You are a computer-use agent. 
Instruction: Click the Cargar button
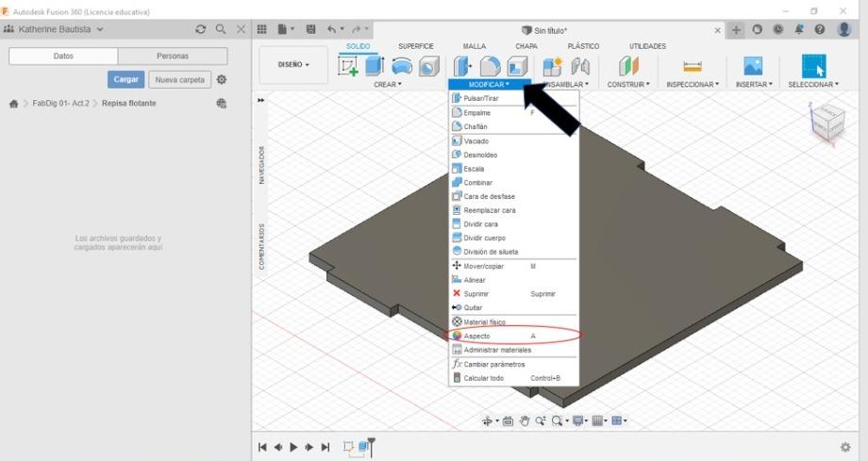pyautogui.click(x=125, y=80)
